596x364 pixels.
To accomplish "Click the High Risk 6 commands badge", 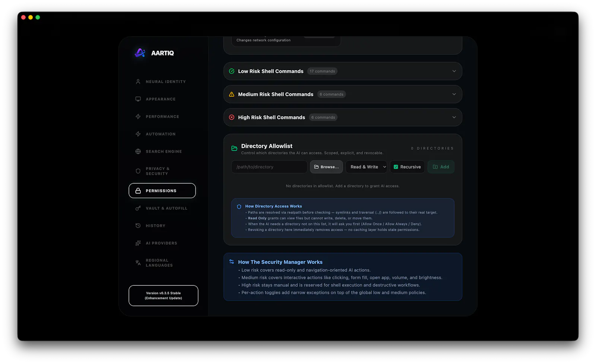I will click(323, 117).
